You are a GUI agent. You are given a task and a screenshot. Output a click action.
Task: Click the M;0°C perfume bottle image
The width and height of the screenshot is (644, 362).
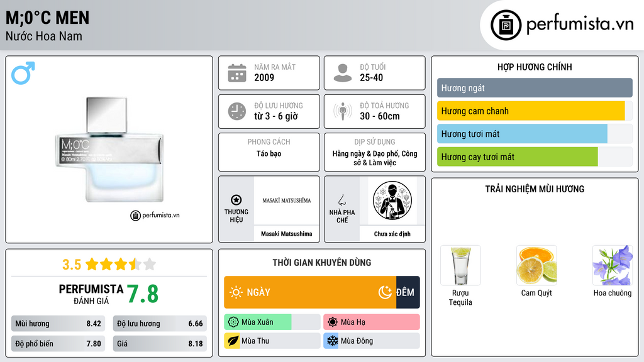point(109,150)
